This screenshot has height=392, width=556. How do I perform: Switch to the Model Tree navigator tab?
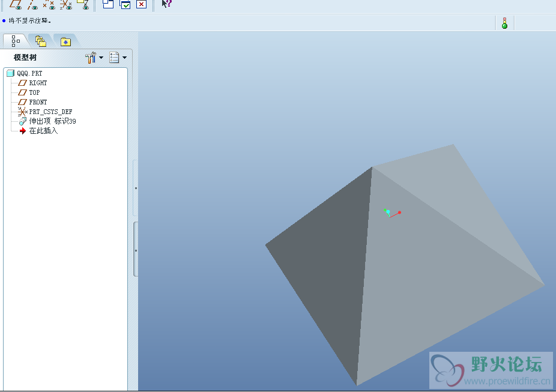pos(15,41)
